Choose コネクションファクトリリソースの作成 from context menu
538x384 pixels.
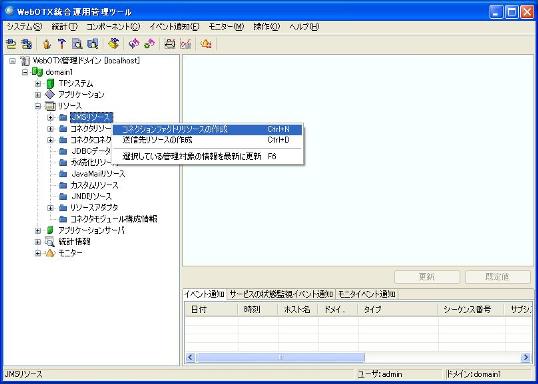click(207, 129)
